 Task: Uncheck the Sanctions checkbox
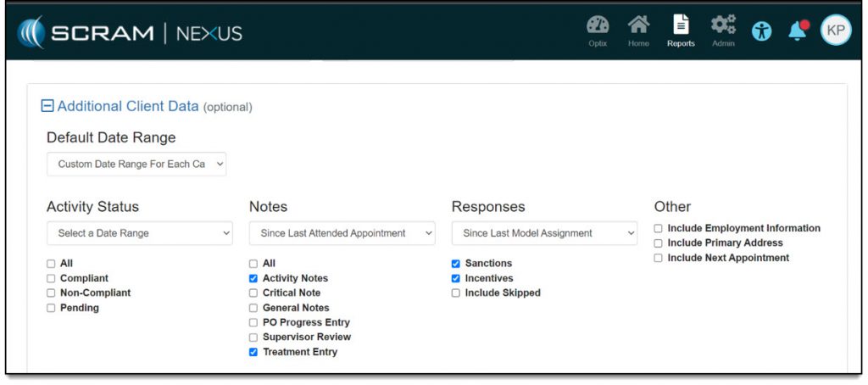click(x=456, y=264)
